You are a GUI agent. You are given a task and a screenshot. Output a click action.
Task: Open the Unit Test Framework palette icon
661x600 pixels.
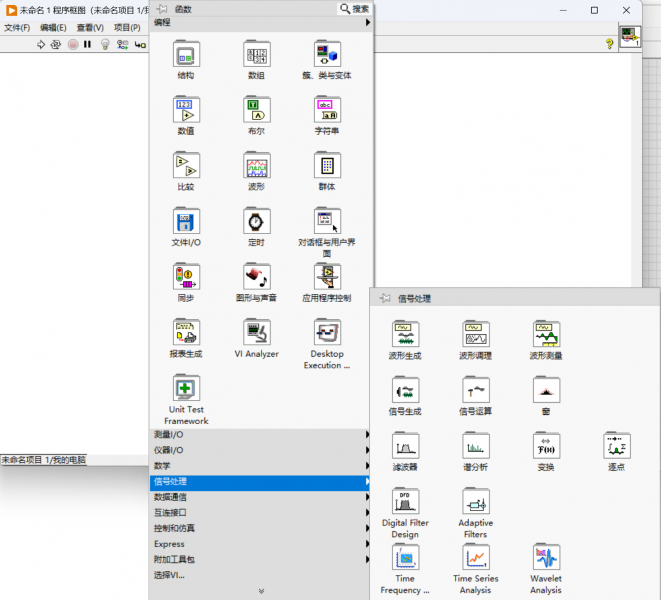tap(186, 388)
